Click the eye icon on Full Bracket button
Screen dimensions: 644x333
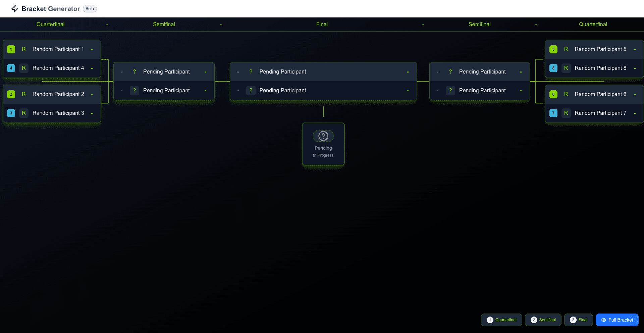click(603, 320)
